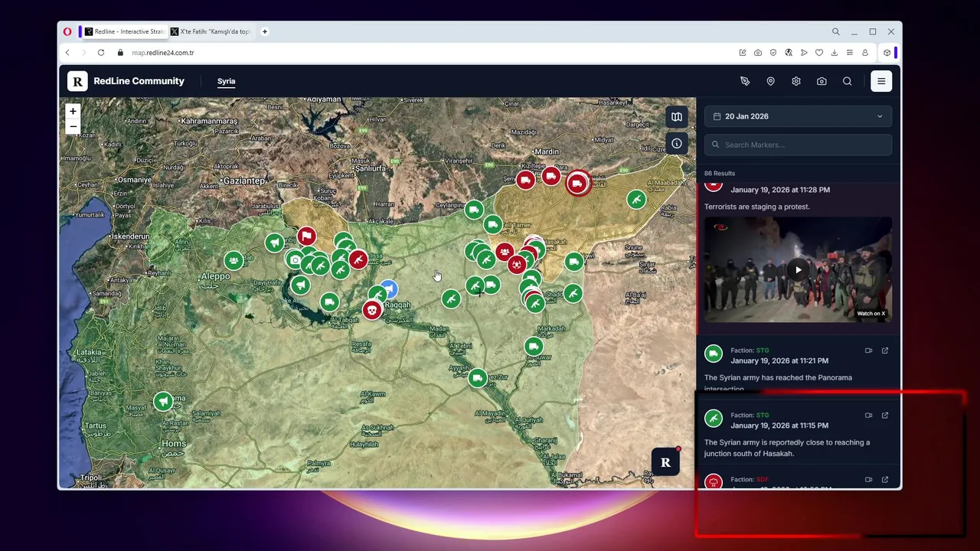
Task: Select 'reportedly close to reaching a junction' entry text
Action: pyautogui.click(x=787, y=448)
